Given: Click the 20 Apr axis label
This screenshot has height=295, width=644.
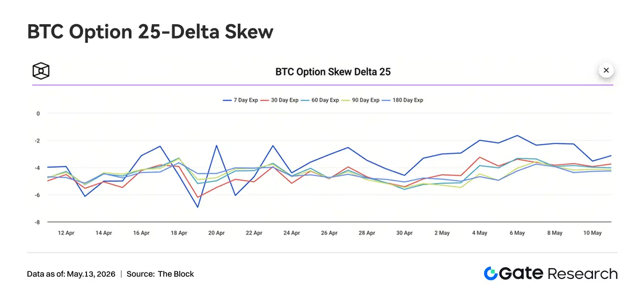Looking at the screenshot, I should click(x=216, y=233).
